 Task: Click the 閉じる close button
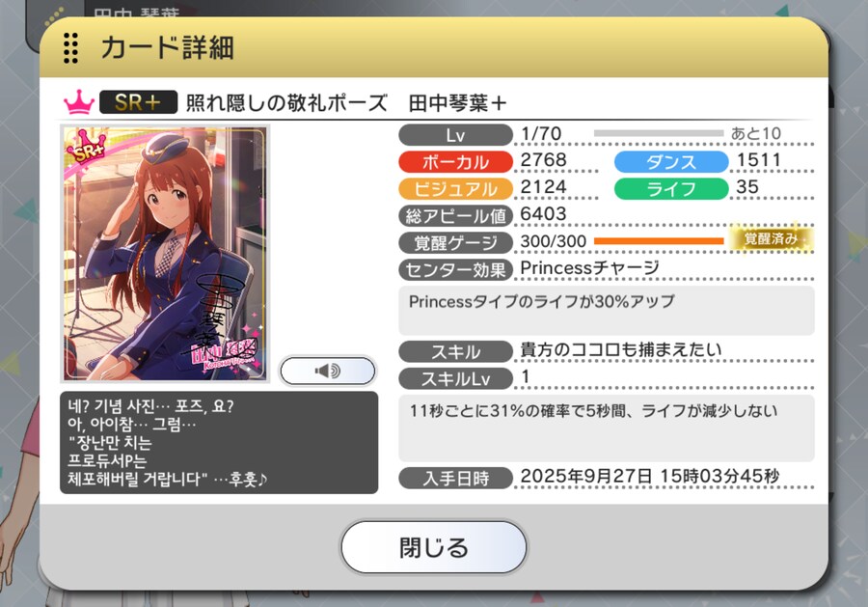pos(433,547)
